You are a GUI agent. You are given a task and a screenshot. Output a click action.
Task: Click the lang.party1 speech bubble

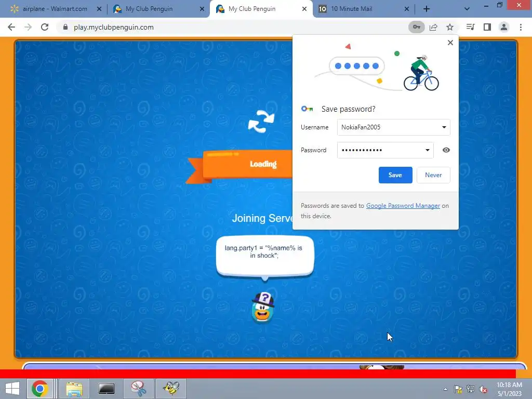coord(265,256)
